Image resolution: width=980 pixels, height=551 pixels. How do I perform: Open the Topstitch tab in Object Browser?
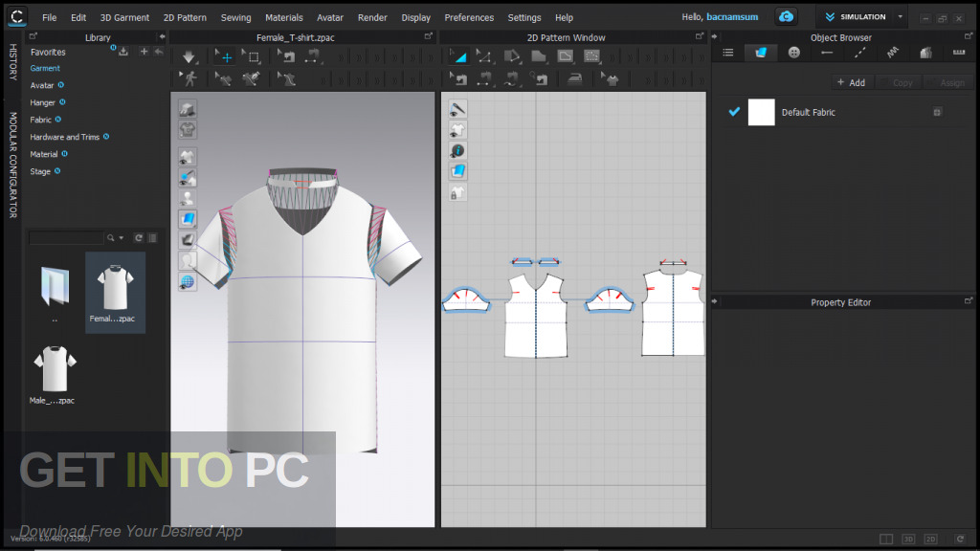[860, 54]
